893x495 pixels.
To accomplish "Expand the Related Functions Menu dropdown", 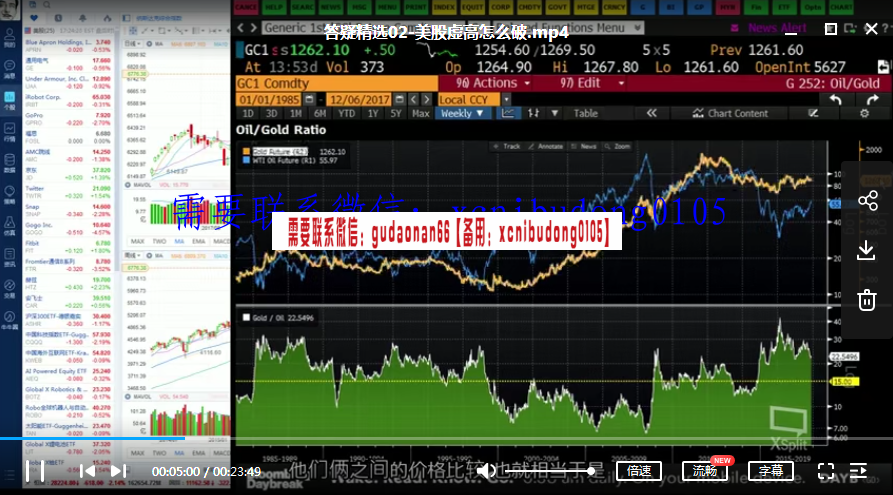I will click(x=638, y=27).
